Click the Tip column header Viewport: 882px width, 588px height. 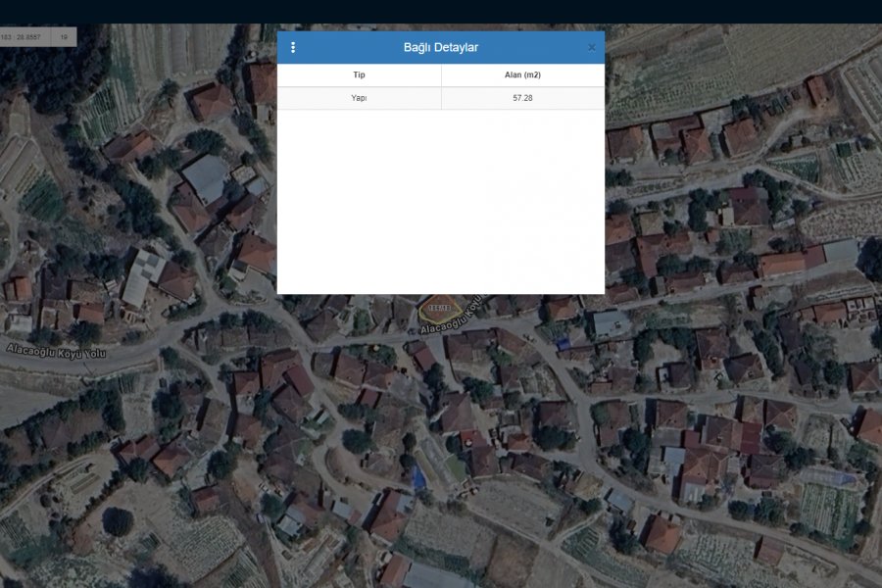359,74
